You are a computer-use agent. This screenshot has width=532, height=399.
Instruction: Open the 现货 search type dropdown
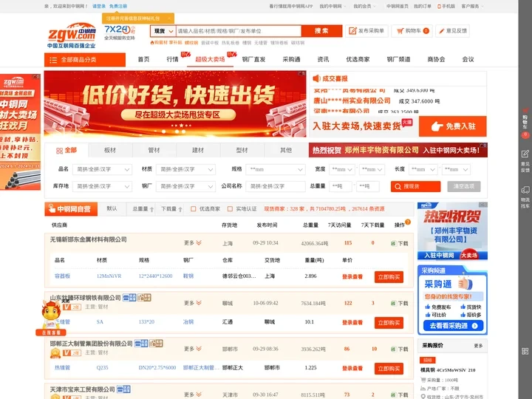pyautogui.click(x=163, y=31)
